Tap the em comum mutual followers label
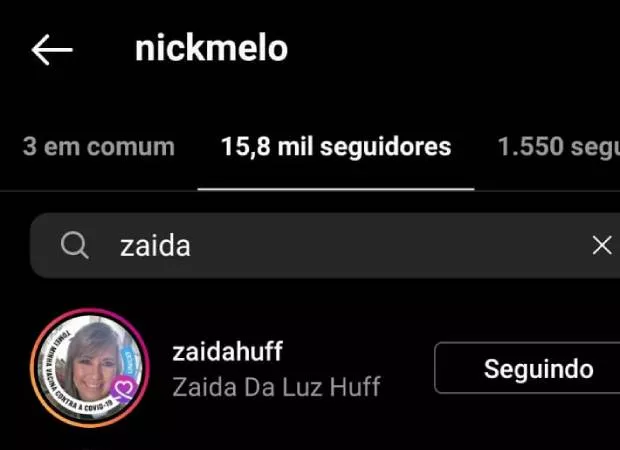The width and height of the screenshot is (620, 450). (109, 147)
